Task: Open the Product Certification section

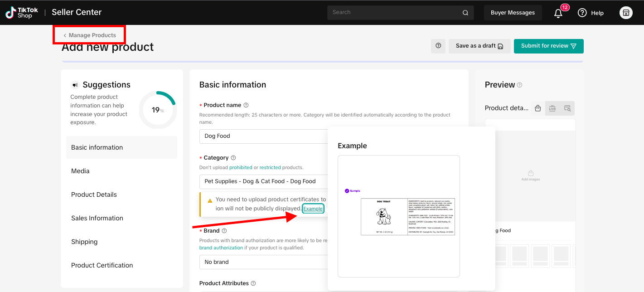Action: click(x=102, y=265)
